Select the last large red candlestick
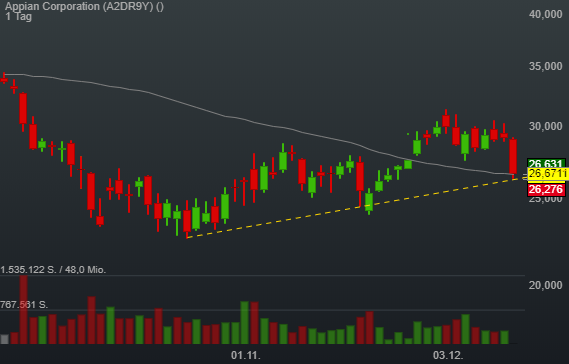Image resolution: width=569 pixels, height=364 pixels. coord(513,156)
